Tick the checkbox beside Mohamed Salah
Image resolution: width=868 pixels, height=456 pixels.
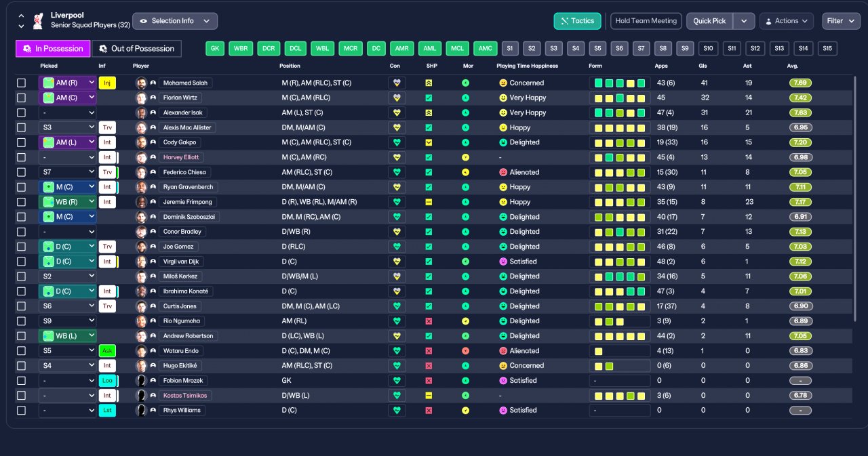click(x=21, y=83)
